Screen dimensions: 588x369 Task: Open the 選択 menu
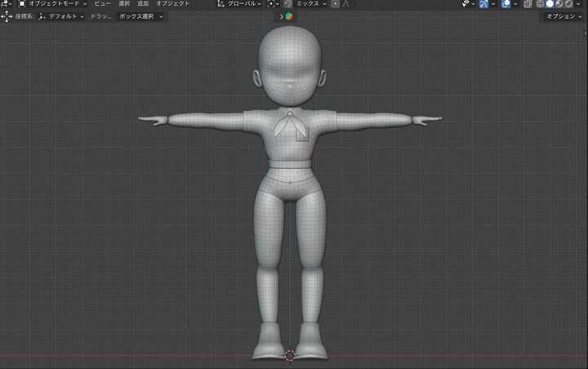click(124, 3)
